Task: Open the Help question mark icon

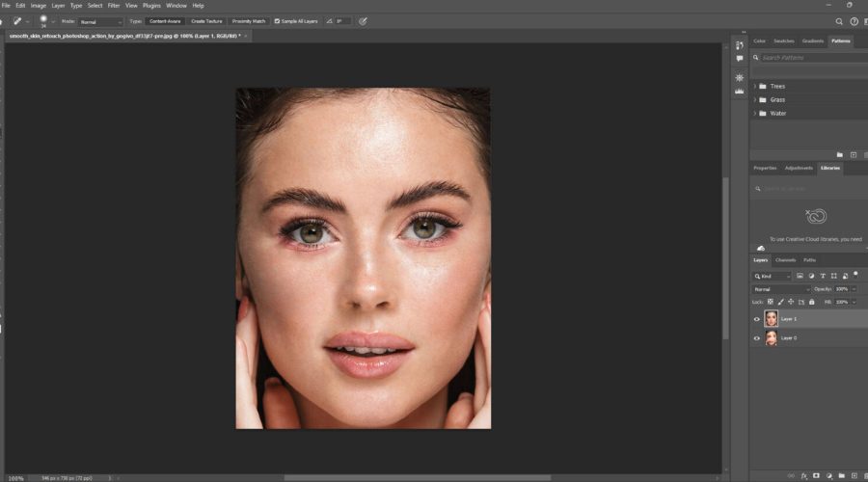Action: pos(854,21)
